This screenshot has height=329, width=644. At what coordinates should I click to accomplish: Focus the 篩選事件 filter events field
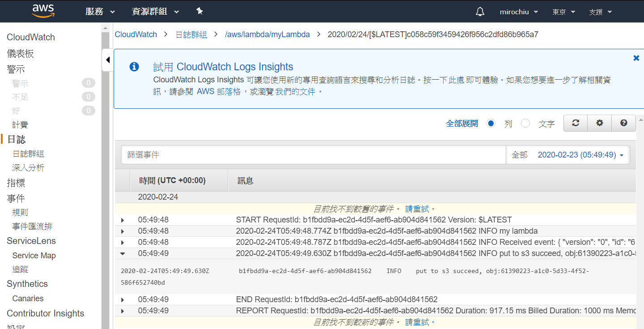click(313, 155)
